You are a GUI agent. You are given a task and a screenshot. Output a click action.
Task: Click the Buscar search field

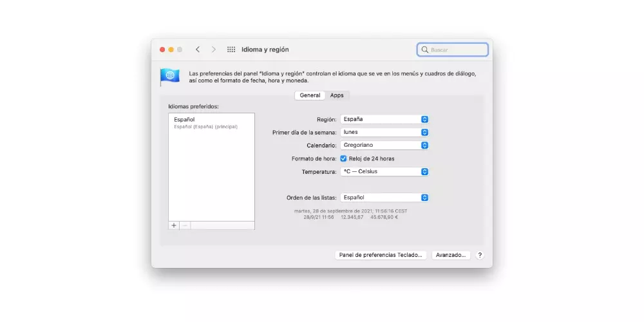(457, 50)
